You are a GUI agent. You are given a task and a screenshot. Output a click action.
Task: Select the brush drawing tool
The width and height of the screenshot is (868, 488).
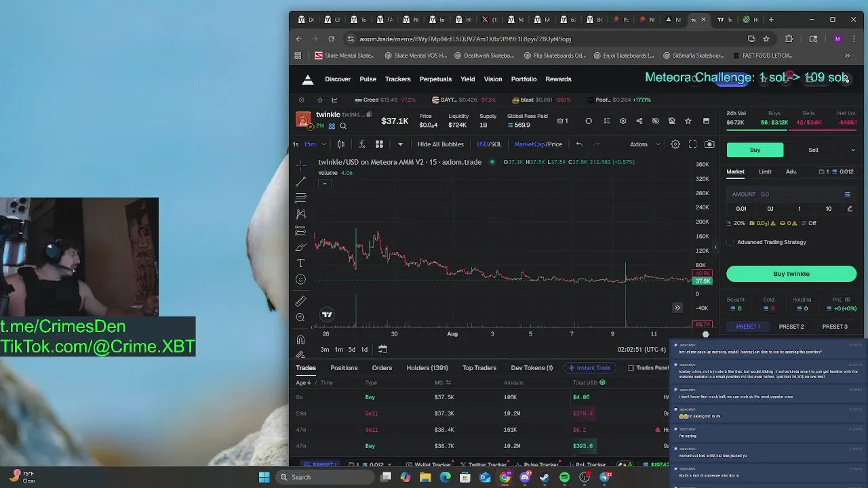click(x=301, y=247)
